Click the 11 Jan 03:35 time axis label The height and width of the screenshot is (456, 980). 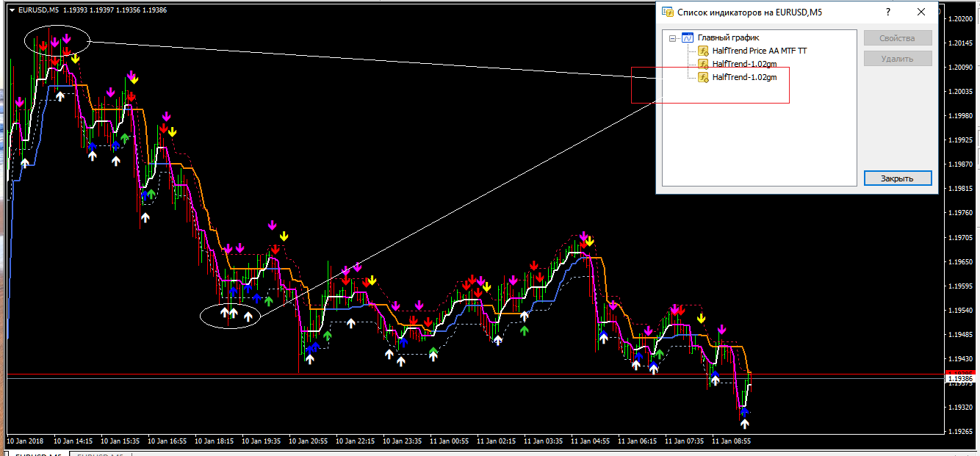click(x=543, y=442)
